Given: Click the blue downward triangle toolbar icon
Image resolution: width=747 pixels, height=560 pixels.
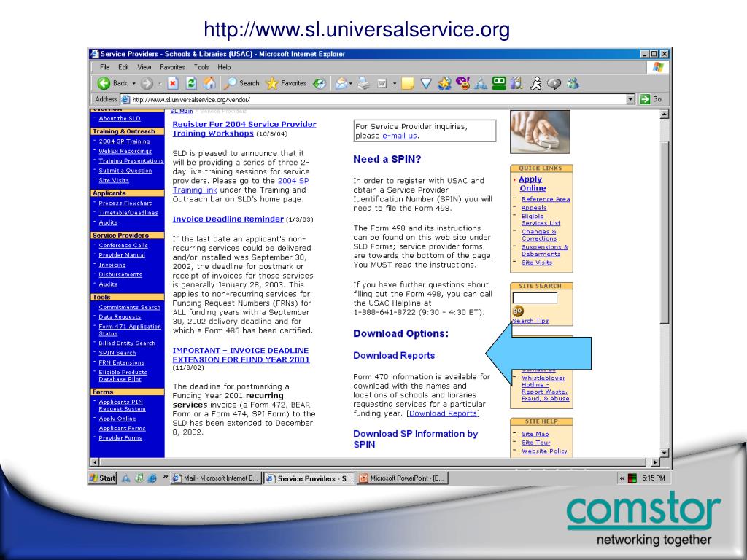Looking at the screenshot, I should [x=426, y=84].
